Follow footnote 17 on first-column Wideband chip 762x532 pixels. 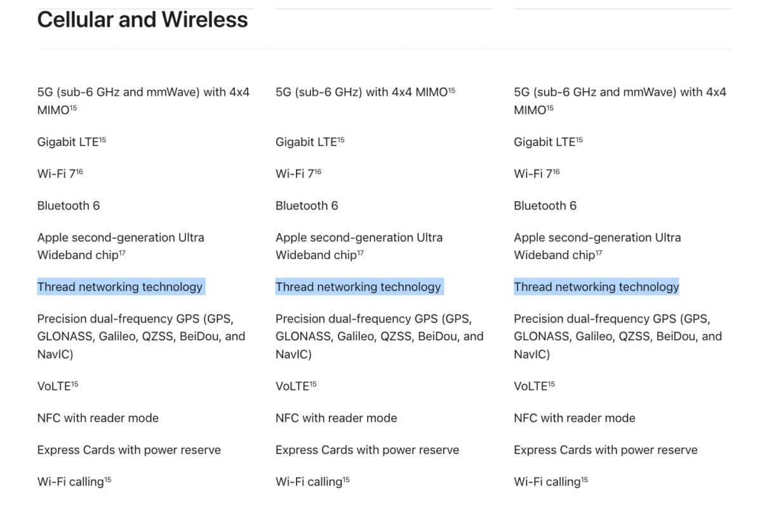pyautogui.click(x=123, y=253)
